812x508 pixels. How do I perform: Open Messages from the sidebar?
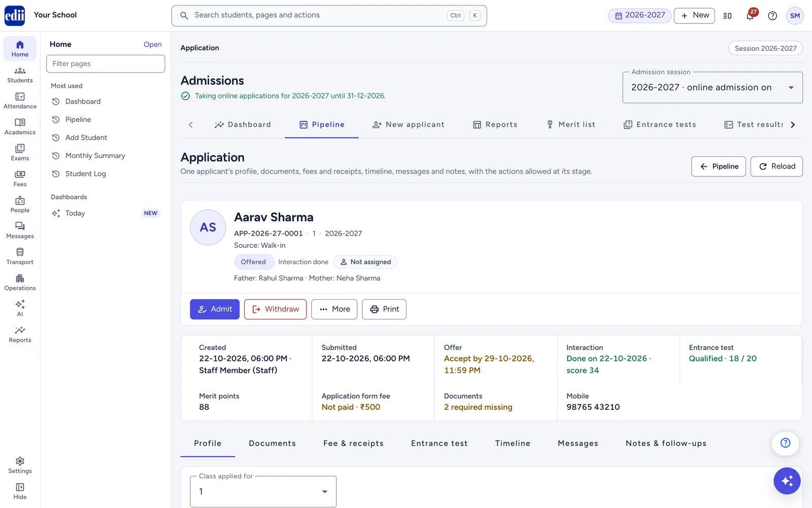20,231
